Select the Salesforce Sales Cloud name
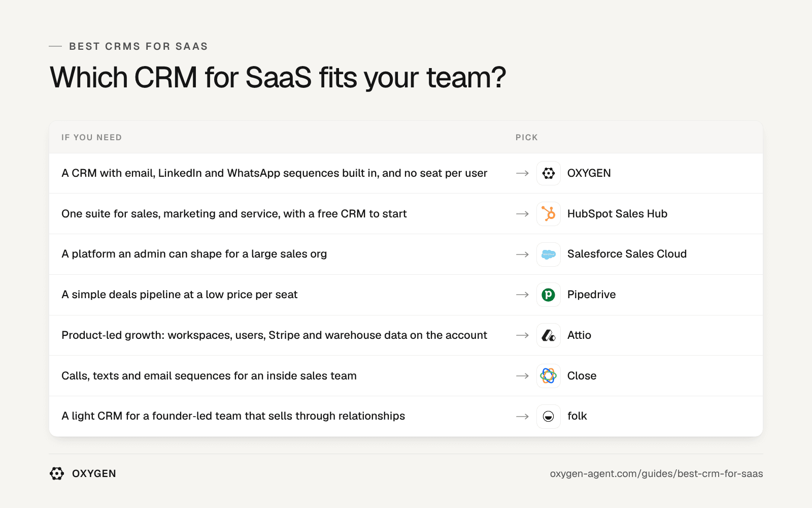Screen dimensions: 812x508 (x=627, y=254)
